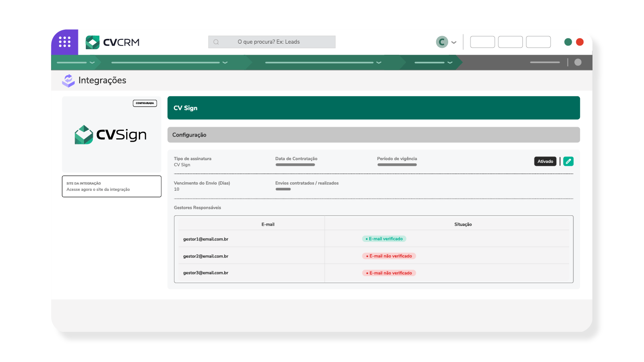Click gestor3 'E-mail não verificado' badge
The width and height of the screenshot is (644, 362).
[389, 273]
